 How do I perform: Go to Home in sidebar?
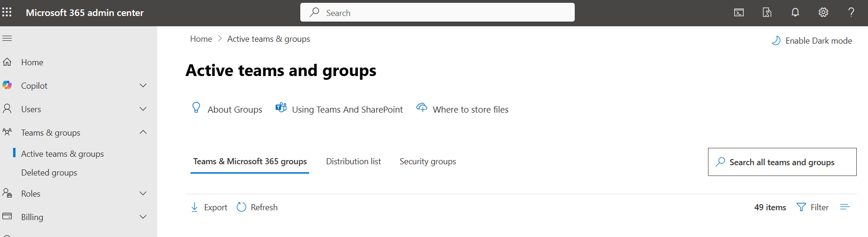32,62
